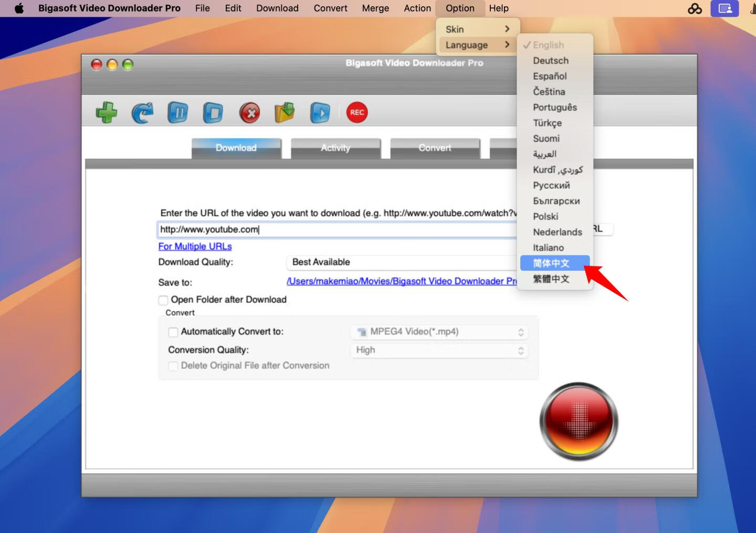Select Italiano language

coord(555,248)
